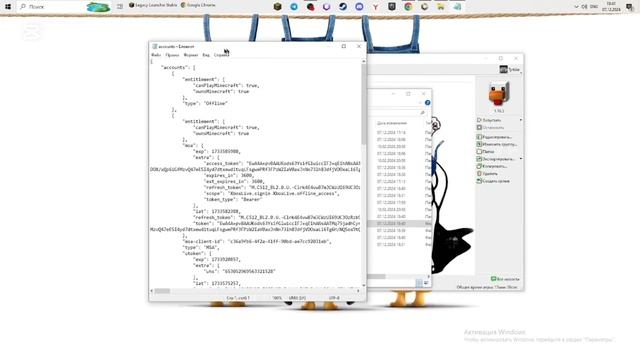Open the Файл menu in Notepad
Viewport: 640px width, 360px height.
(x=156, y=55)
